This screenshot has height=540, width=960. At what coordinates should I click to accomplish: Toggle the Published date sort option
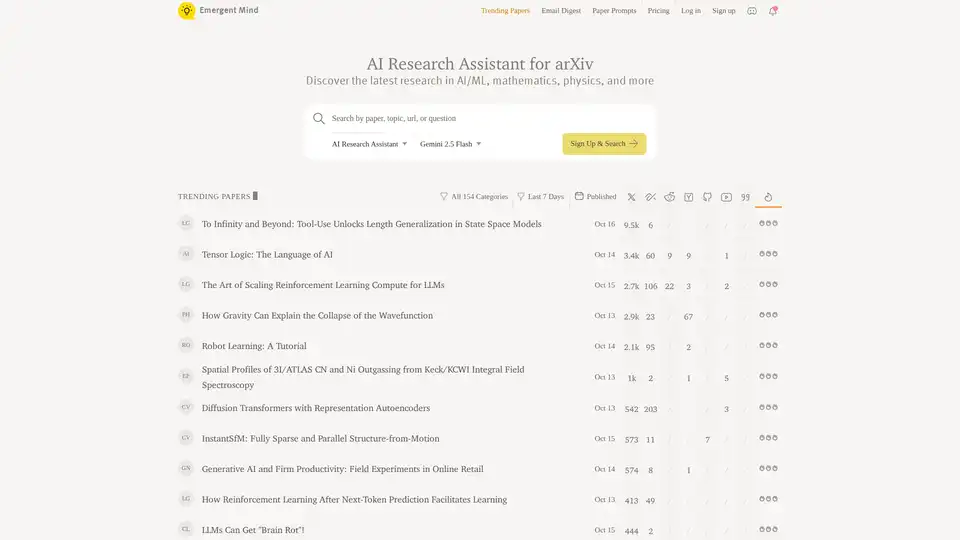point(595,197)
